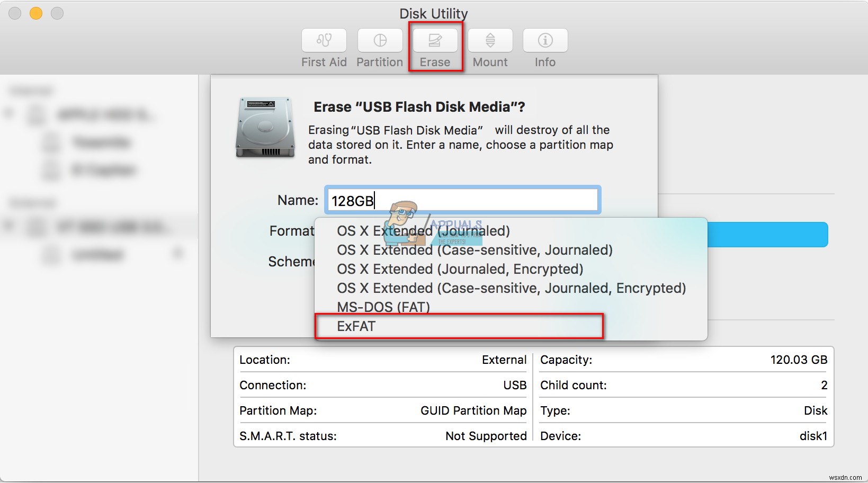View disk Info using the Info icon

544,47
